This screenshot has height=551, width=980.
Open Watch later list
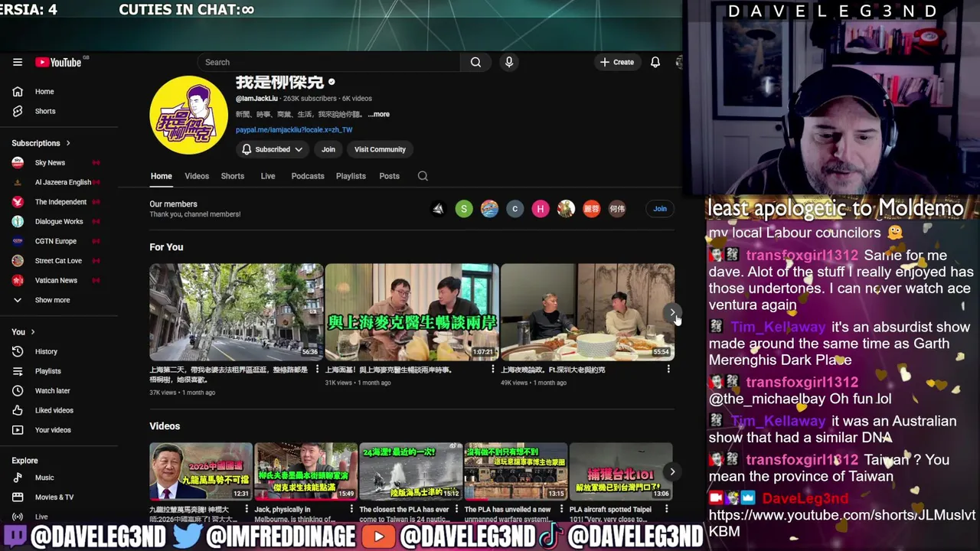point(52,390)
